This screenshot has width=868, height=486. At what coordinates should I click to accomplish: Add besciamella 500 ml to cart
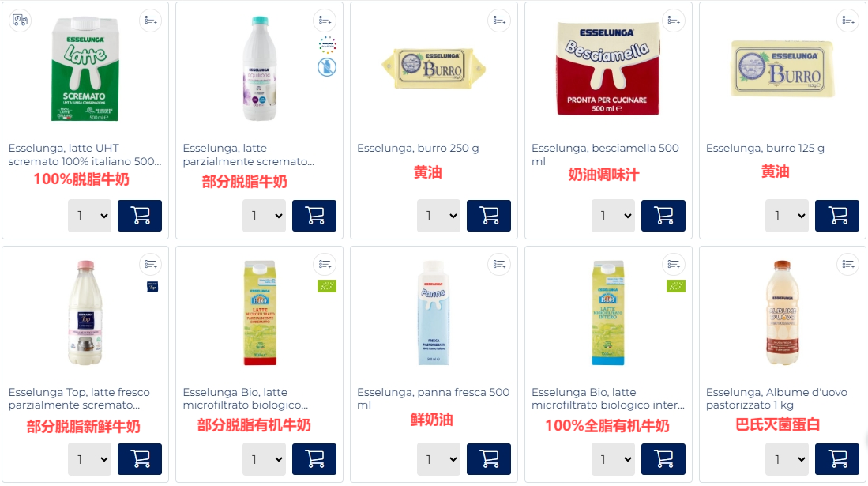point(663,216)
